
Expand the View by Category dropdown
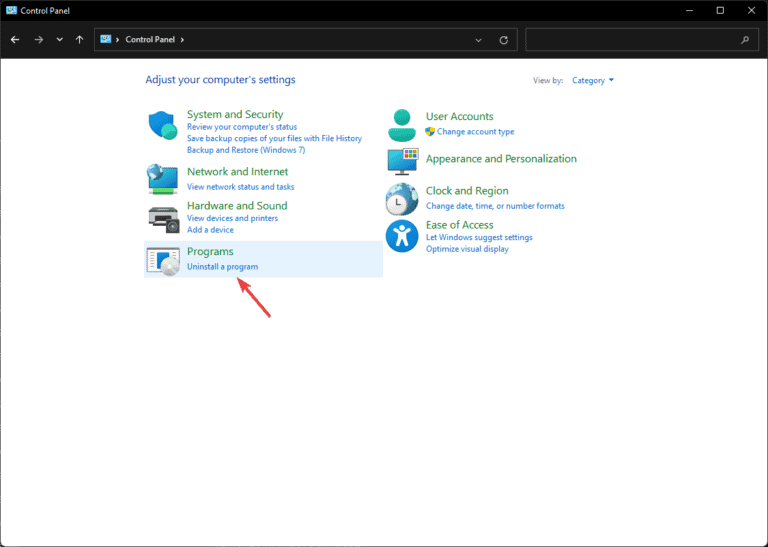(x=593, y=80)
